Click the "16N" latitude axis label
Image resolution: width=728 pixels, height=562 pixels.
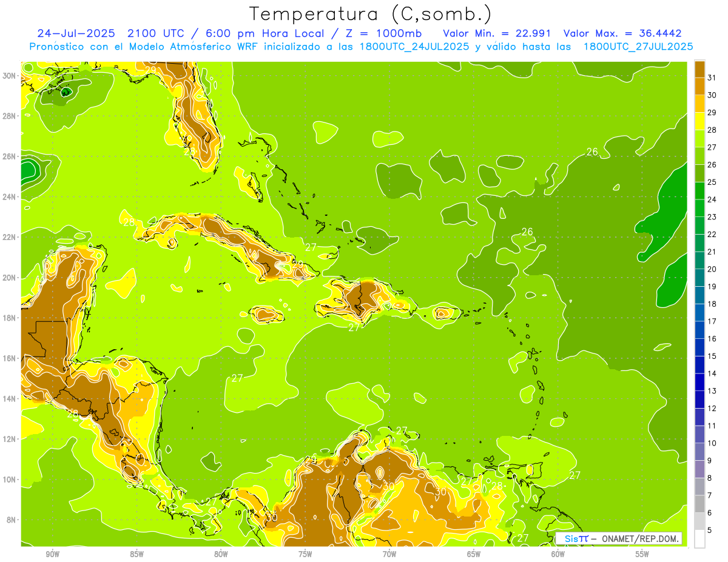(x=9, y=358)
